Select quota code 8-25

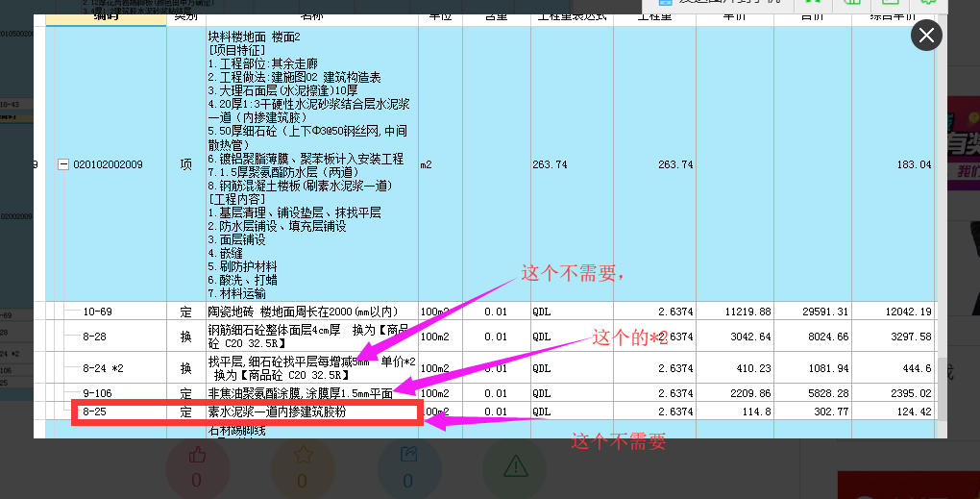(x=95, y=412)
